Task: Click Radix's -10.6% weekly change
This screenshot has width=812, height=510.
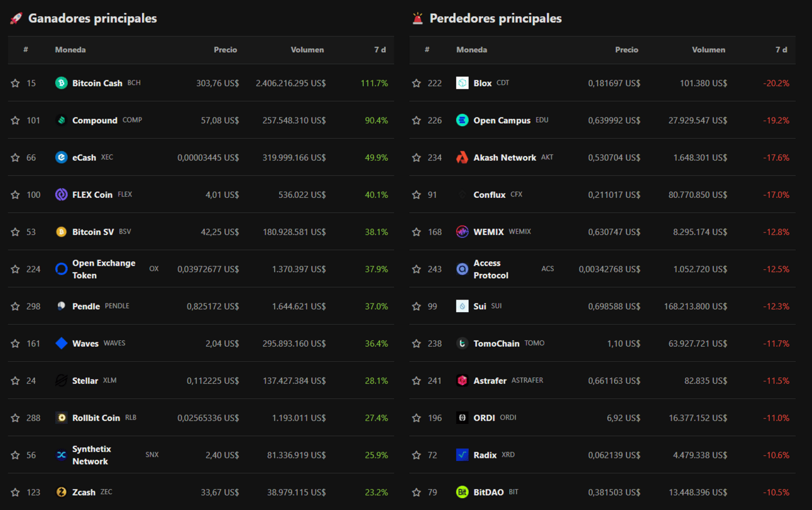Action: pyautogui.click(x=776, y=455)
